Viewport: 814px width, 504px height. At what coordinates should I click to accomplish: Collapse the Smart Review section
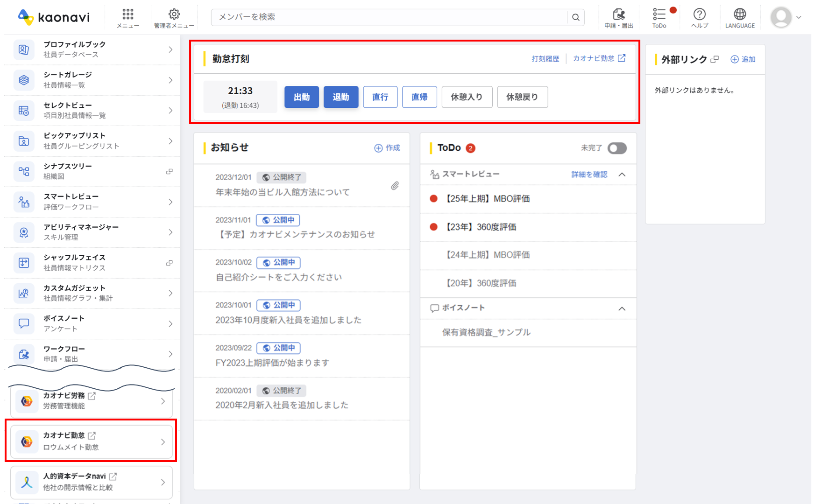[622, 175]
